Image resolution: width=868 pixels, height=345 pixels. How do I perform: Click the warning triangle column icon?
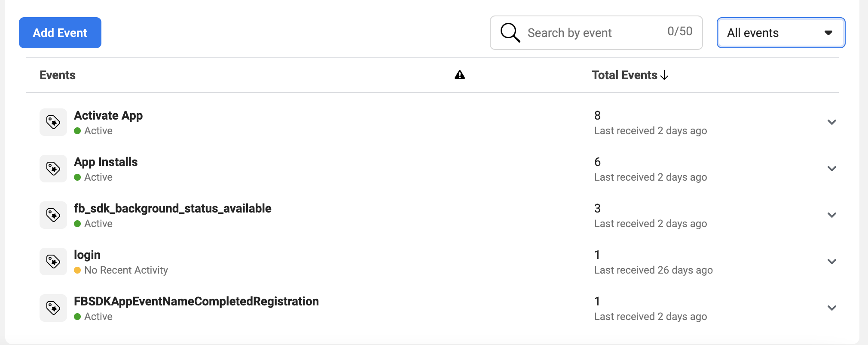(460, 75)
